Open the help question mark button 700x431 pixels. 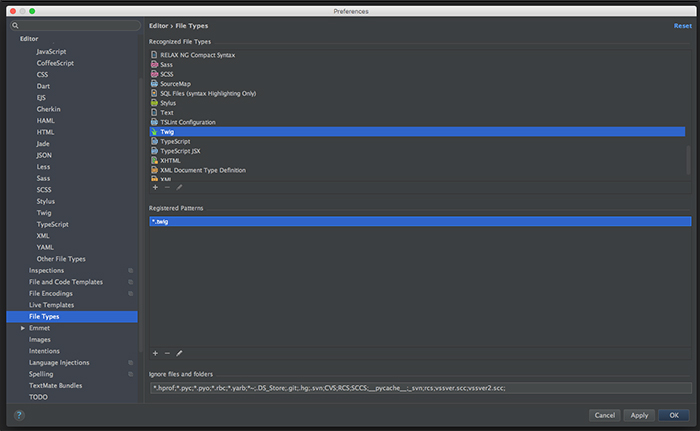point(19,415)
